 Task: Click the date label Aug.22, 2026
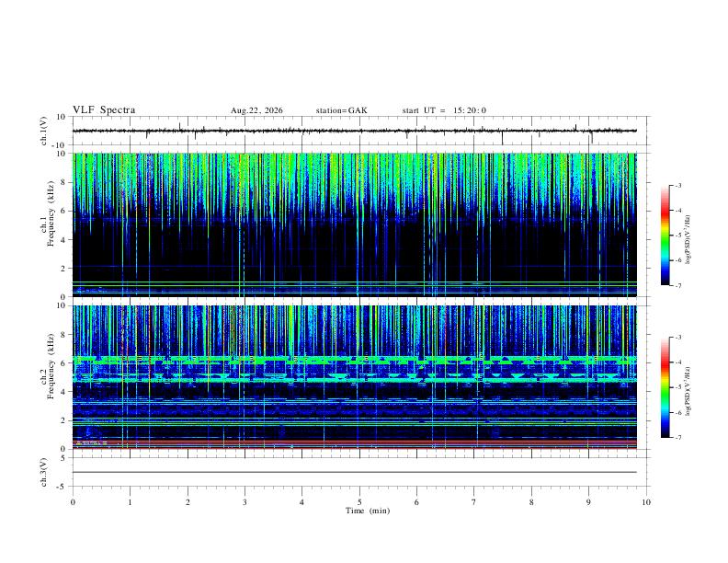256,110
